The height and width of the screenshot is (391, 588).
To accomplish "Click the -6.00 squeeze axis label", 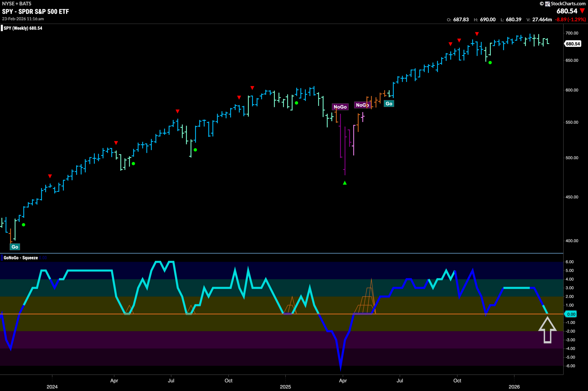I will pos(570,366).
